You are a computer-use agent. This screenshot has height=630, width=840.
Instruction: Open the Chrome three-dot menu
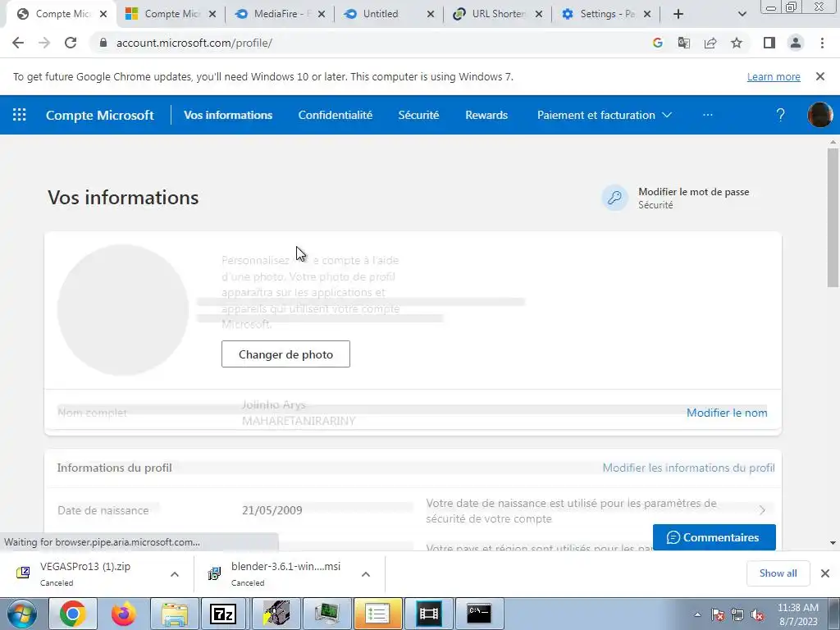pyautogui.click(x=822, y=43)
